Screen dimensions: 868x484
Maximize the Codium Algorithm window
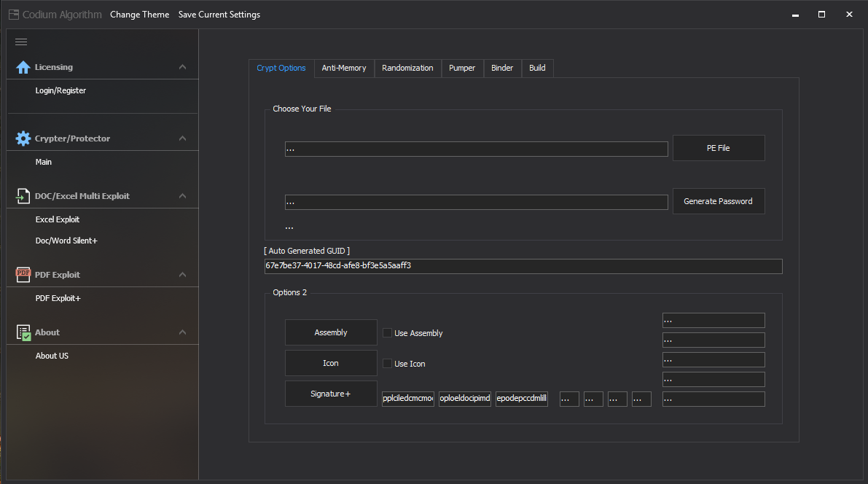point(821,15)
